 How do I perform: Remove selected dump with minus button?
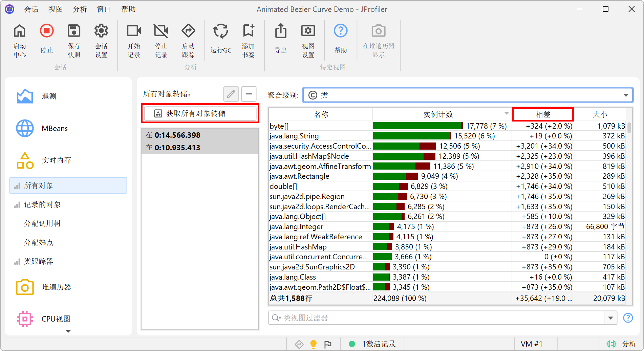pos(249,94)
